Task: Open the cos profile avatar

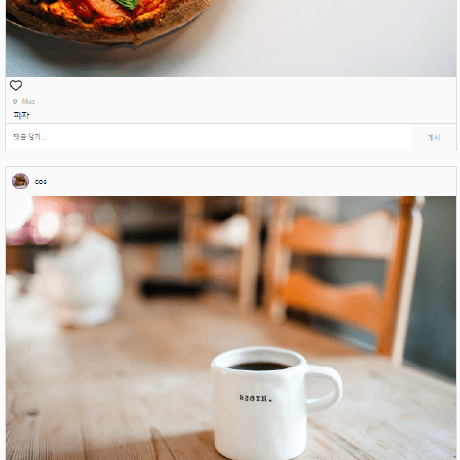Action: [x=20, y=181]
